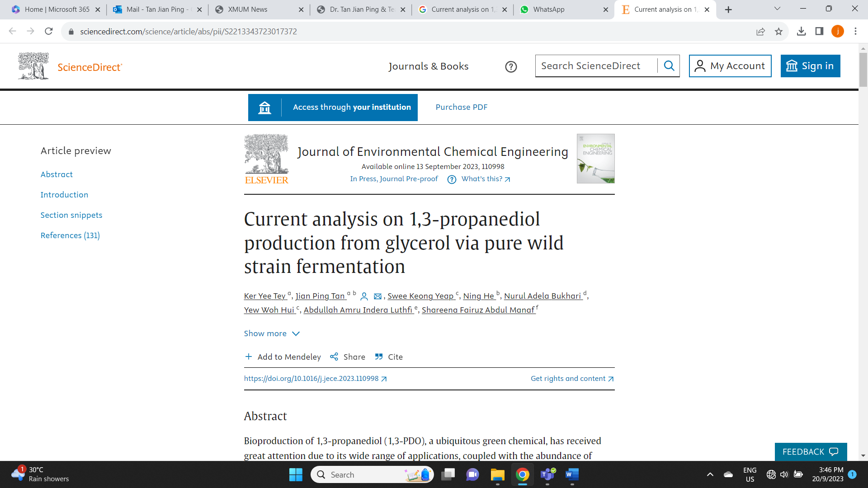Viewport: 868px width, 488px height.
Task: Click the ScienceDirect search magnifier icon
Action: point(669,66)
